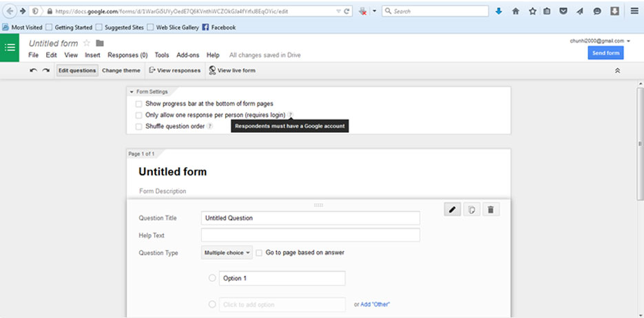Open the folder icon beside form title

(x=100, y=43)
